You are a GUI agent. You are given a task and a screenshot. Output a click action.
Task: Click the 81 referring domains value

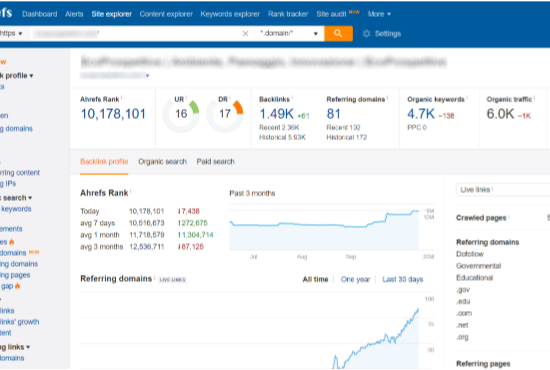(334, 114)
